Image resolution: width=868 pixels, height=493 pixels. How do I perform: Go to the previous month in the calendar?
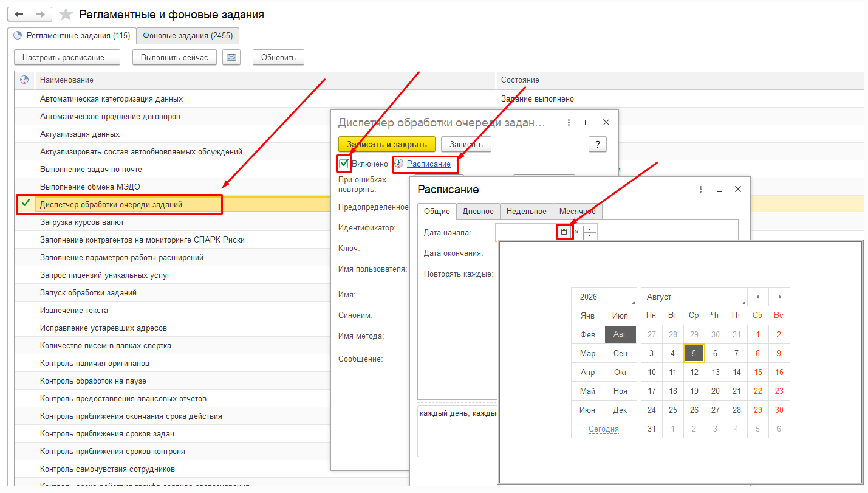(758, 297)
